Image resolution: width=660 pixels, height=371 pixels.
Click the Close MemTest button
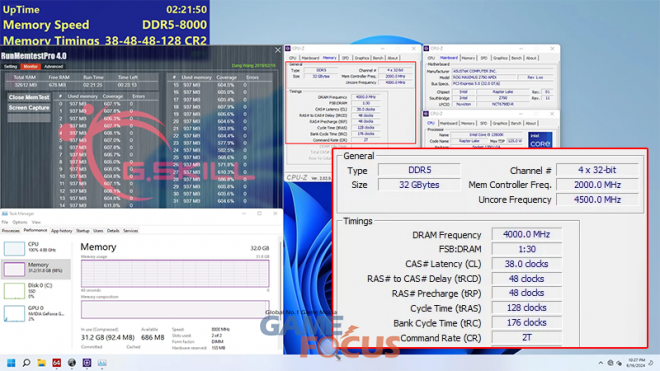click(x=29, y=97)
